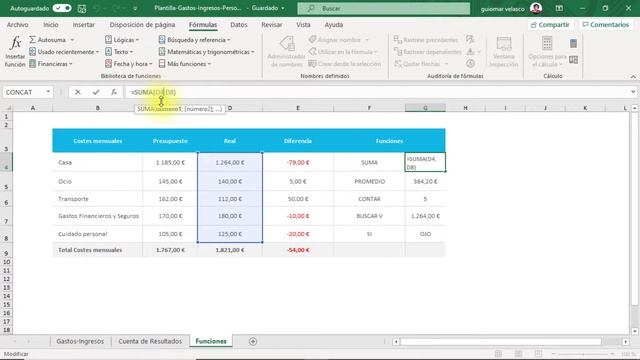Open Texto functions dropdown
This screenshot has width=640, height=360.
point(119,52)
